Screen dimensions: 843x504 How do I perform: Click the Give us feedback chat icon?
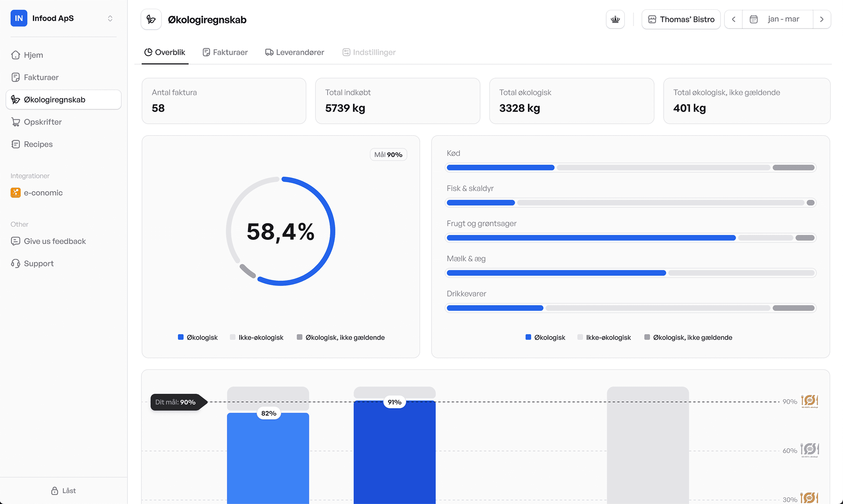[x=16, y=241]
